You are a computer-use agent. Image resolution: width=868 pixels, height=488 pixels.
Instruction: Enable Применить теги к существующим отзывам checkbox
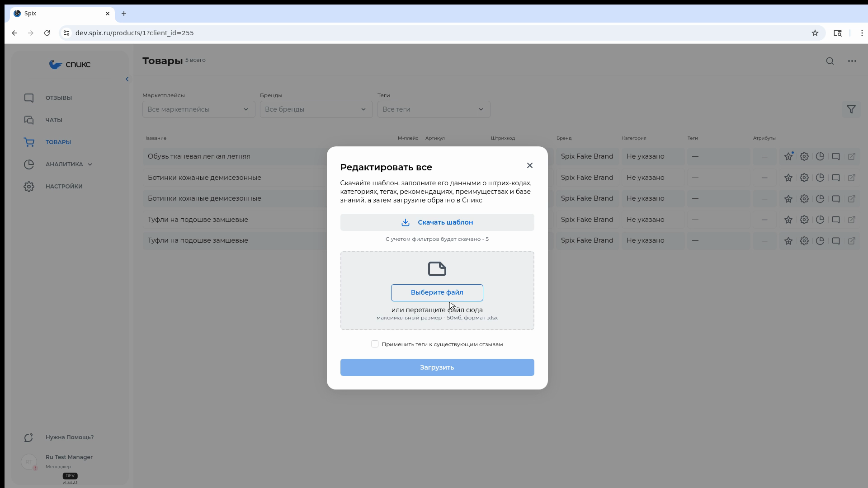[x=375, y=344]
